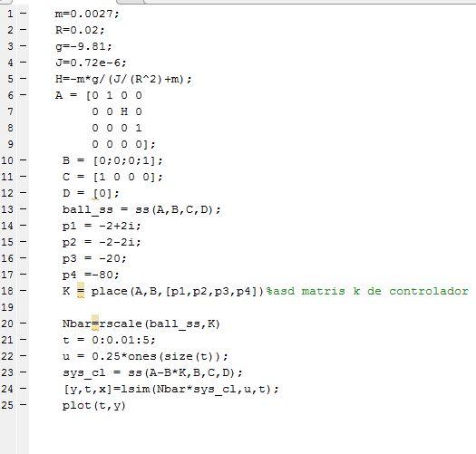Click line number 10 in gutter

tap(7, 160)
